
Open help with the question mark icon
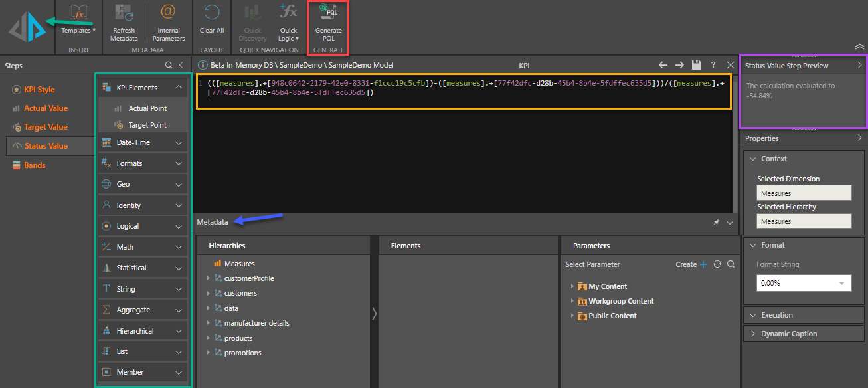(x=713, y=65)
